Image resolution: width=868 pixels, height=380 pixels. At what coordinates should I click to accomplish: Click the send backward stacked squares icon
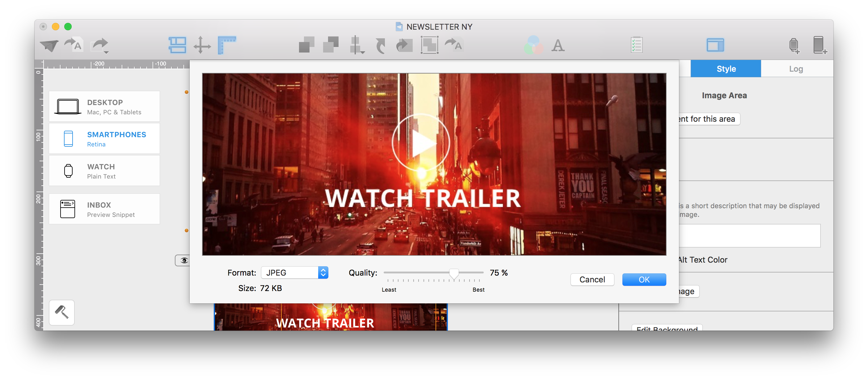point(331,45)
